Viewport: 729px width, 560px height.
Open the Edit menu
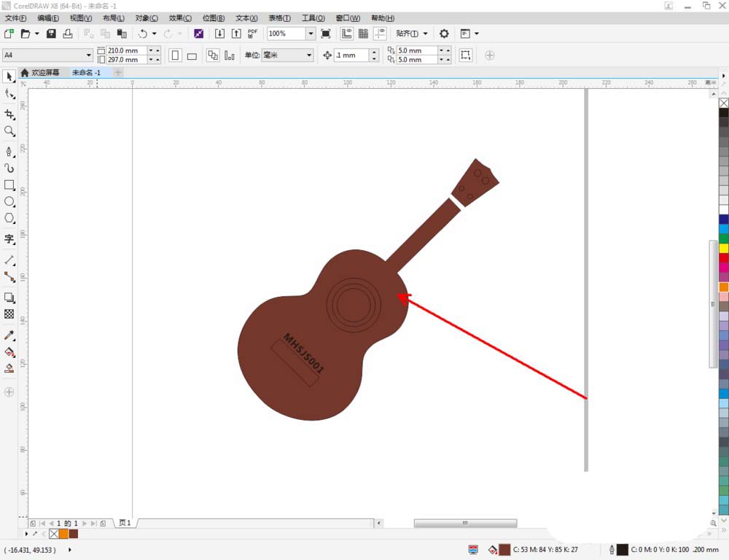click(x=48, y=18)
